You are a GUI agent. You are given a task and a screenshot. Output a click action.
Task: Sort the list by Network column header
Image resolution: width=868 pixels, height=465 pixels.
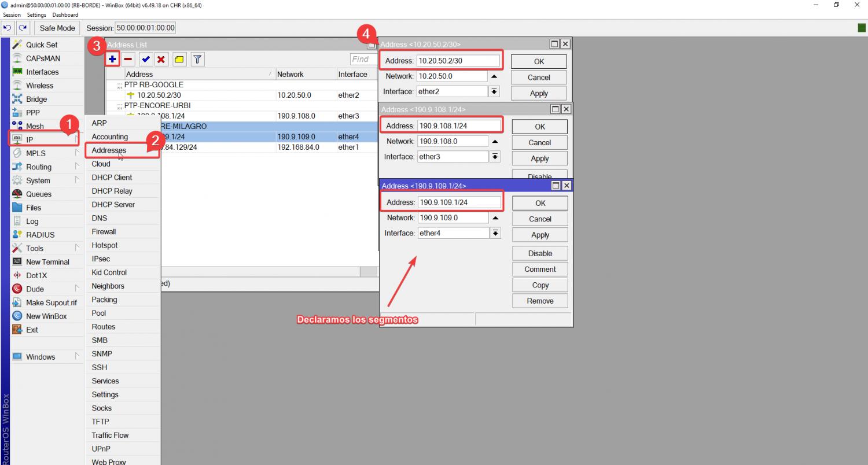tap(305, 74)
